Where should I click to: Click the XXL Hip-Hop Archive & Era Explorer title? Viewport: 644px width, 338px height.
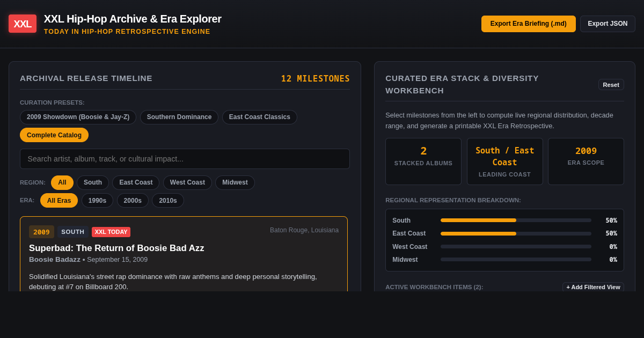[133, 19]
